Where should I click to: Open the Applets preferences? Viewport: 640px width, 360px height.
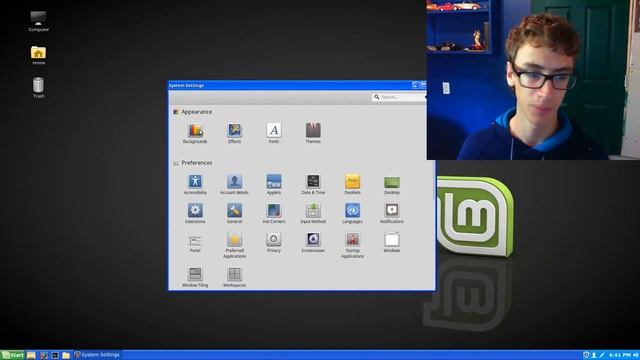pos(274,184)
